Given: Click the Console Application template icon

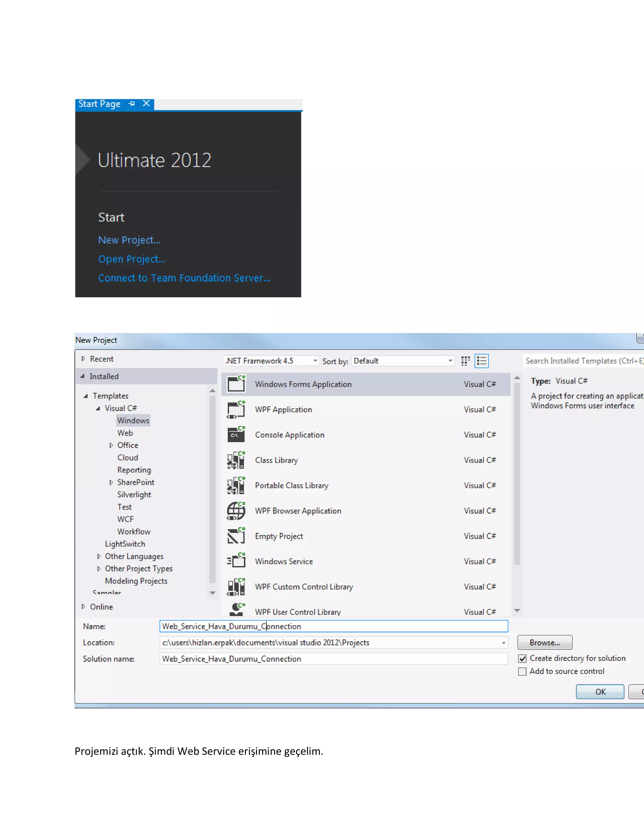Looking at the screenshot, I should coord(236,435).
